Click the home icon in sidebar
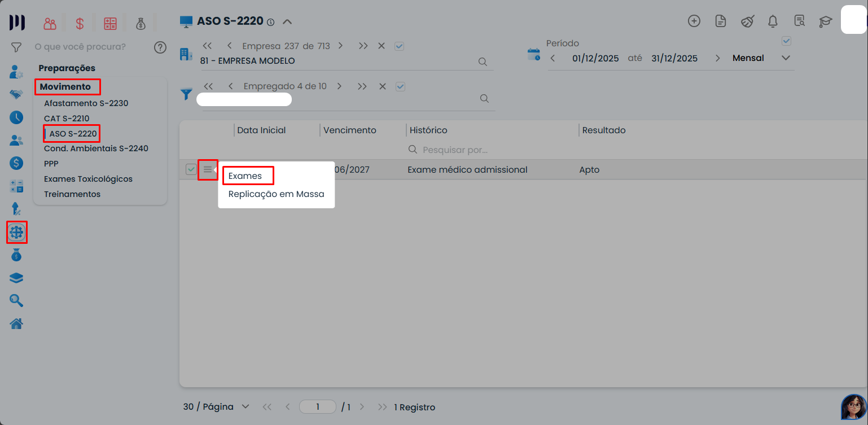The image size is (868, 425). (16, 323)
